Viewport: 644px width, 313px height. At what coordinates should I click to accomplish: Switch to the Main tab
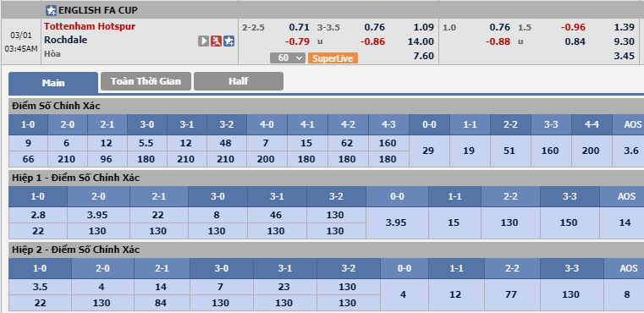pyautogui.click(x=53, y=83)
